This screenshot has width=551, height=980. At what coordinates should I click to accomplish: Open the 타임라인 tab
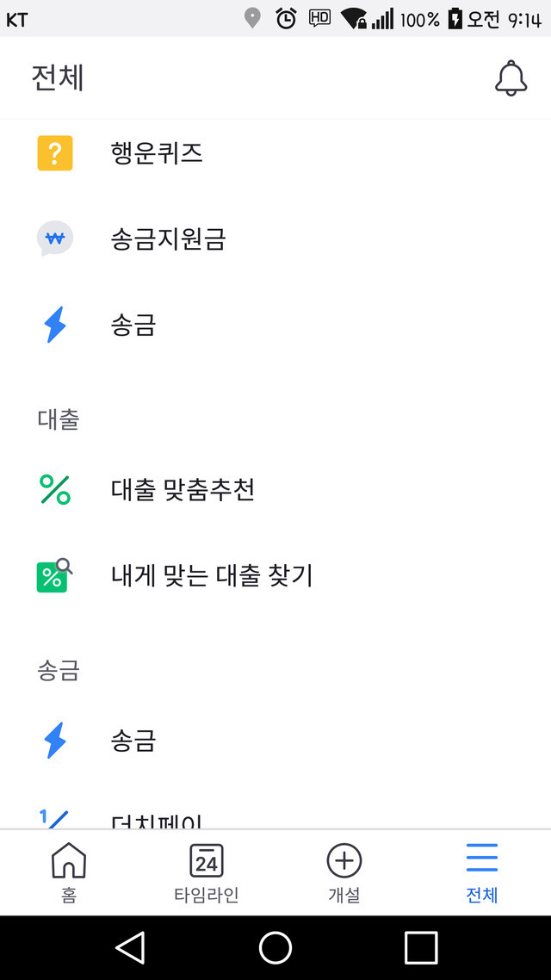pyautogui.click(x=207, y=871)
